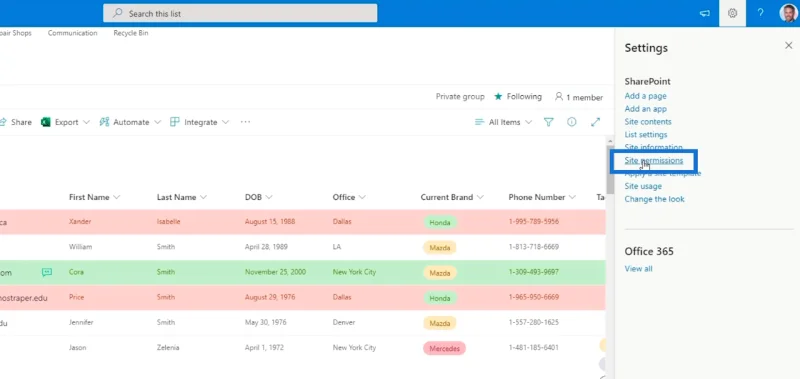Click the Honda tag in Price row

click(x=440, y=298)
